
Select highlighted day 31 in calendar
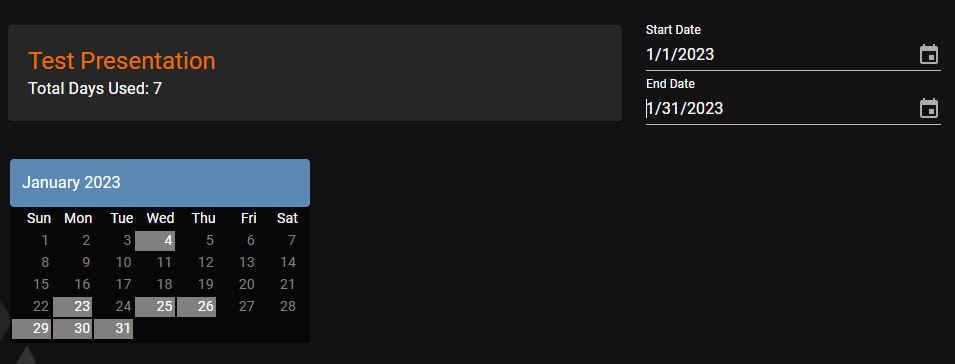coord(113,329)
